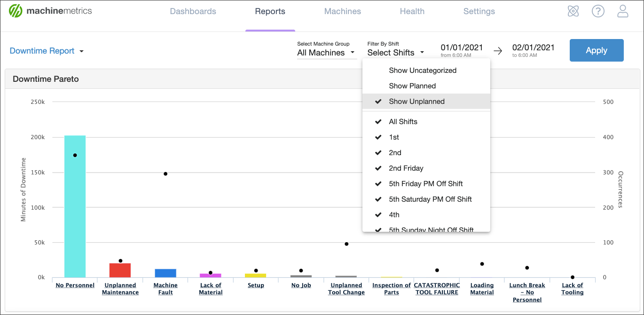644x315 pixels.
Task: Open the All Machines group dropdown
Action: pyautogui.click(x=326, y=53)
